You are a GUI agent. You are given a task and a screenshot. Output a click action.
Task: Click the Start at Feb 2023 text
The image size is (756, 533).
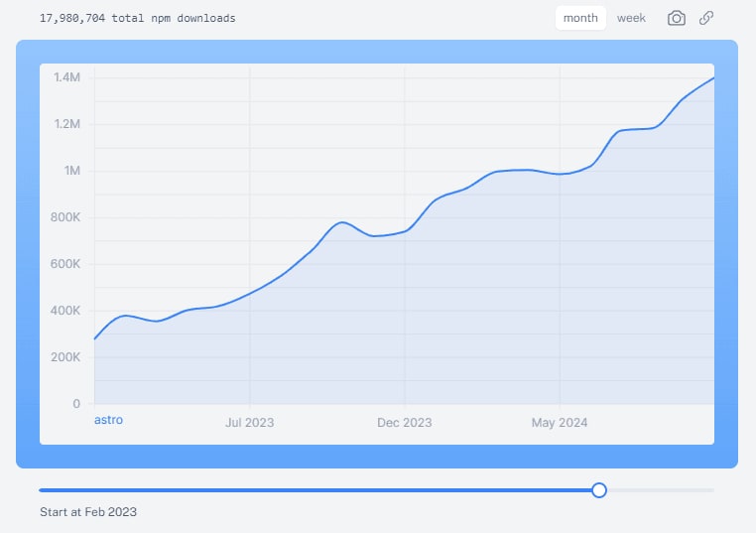88,512
